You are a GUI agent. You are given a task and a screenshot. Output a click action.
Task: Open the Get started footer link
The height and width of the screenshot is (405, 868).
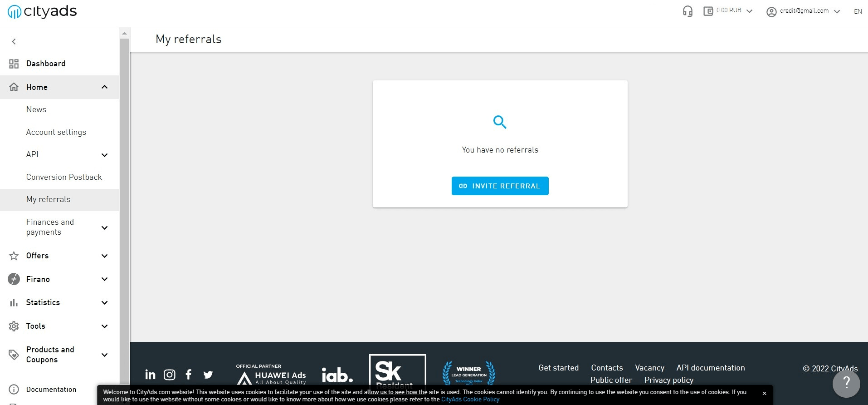coord(558,368)
